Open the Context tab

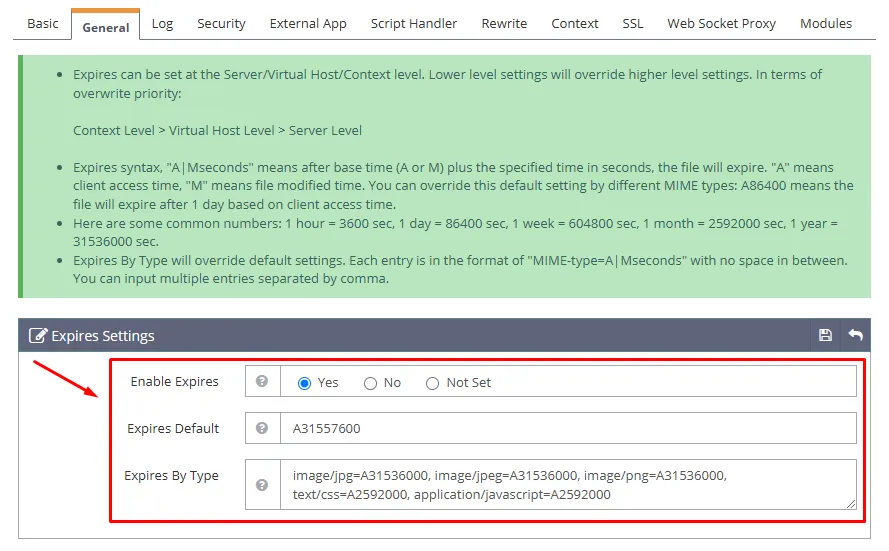(575, 23)
